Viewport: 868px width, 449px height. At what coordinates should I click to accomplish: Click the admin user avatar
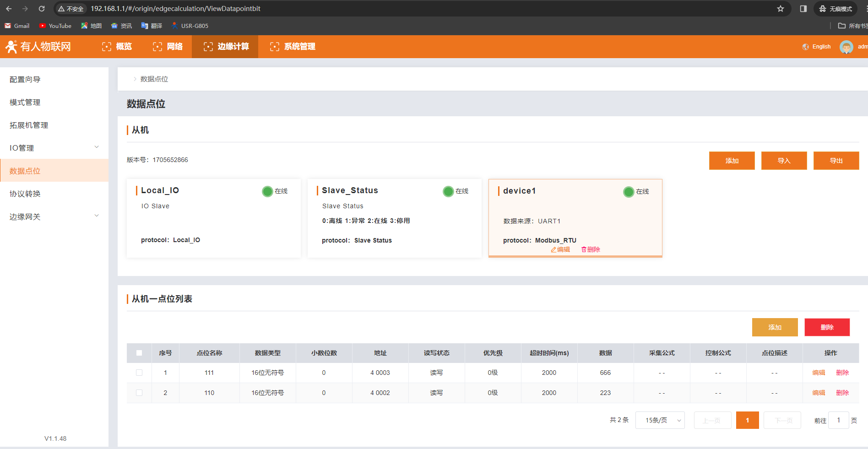[x=846, y=47]
